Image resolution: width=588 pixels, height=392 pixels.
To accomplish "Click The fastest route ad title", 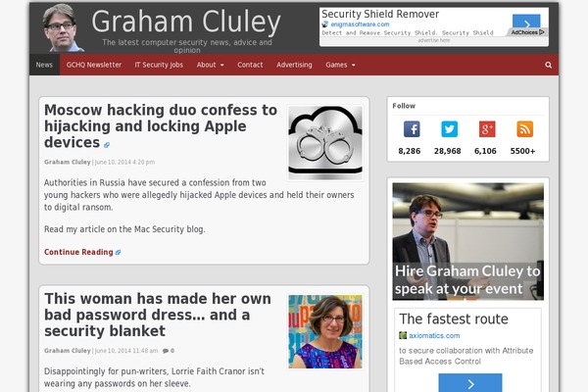I will click(x=454, y=318).
